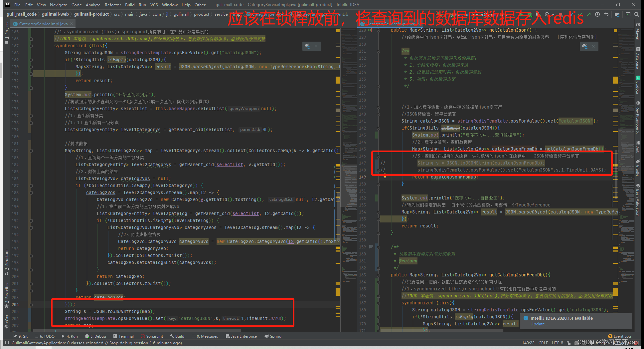The height and width of the screenshot is (349, 644).
Task: Open the Refactor menu
Action: [x=113, y=5]
